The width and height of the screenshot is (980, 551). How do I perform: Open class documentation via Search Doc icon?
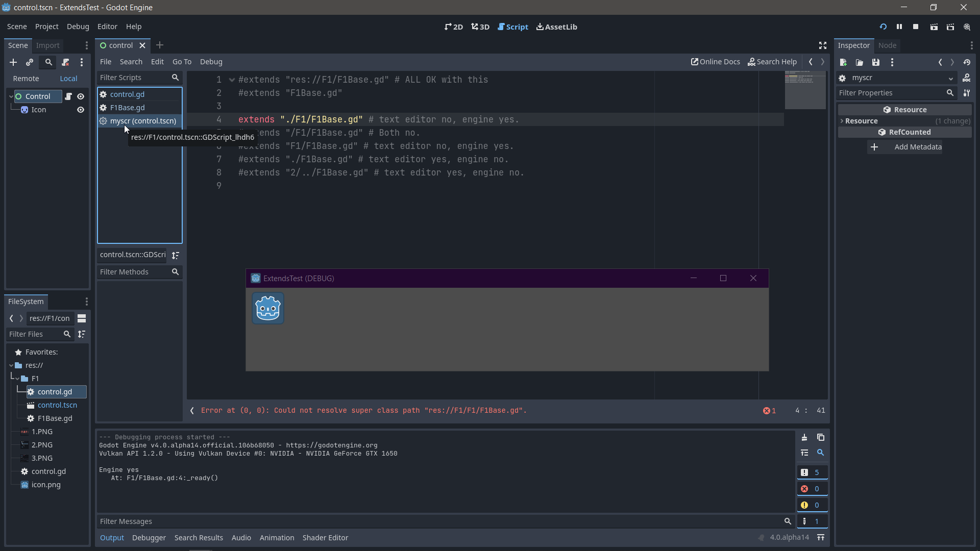[x=967, y=78]
